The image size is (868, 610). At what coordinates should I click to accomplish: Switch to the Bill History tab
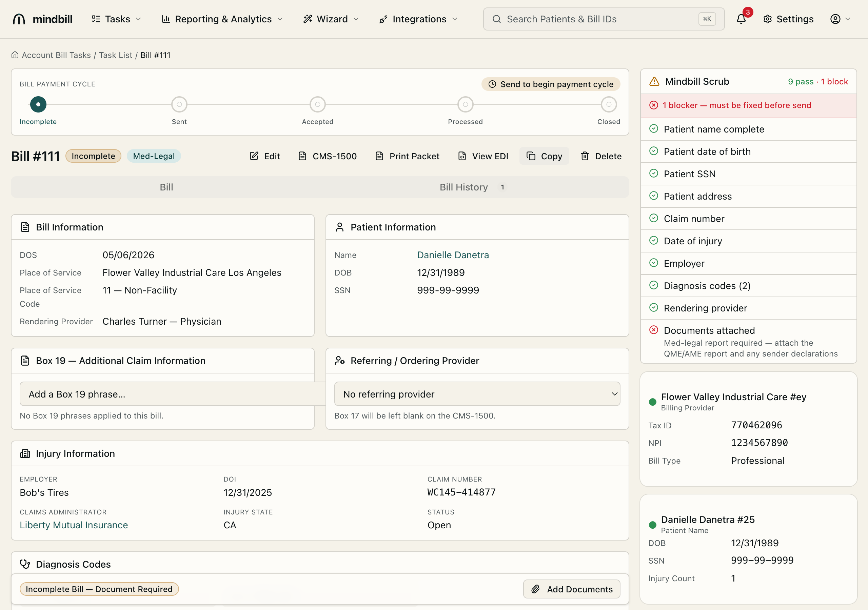click(474, 187)
